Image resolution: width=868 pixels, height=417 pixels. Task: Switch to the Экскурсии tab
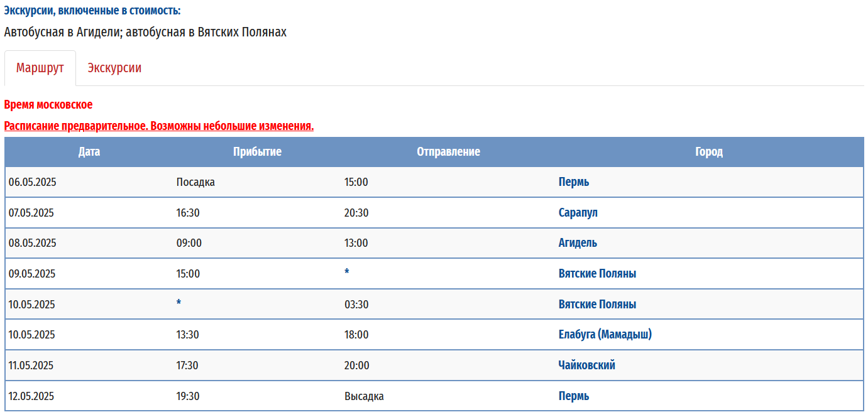click(114, 68)
